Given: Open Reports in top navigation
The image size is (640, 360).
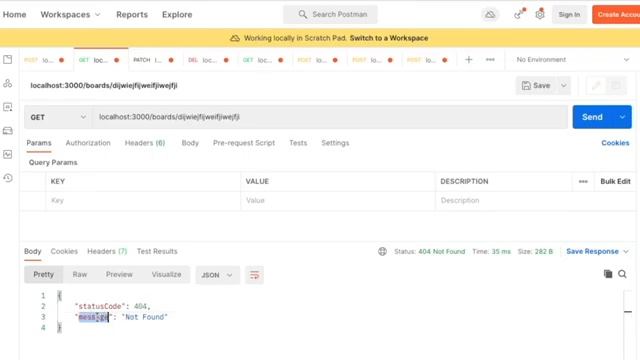Looking at the screenshot, I should [x=132, y=14].
